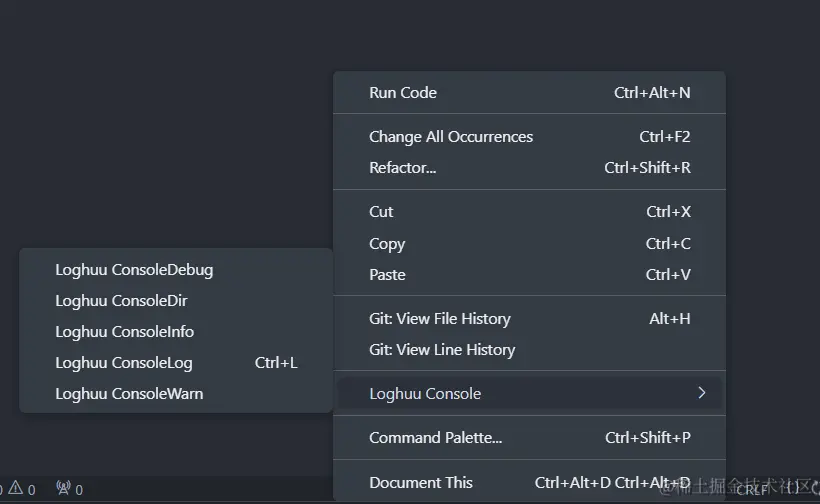This screenshot has height=504, width=820.
Task: Open the Refactor... menu entry
Action: [x=529, y=168]
